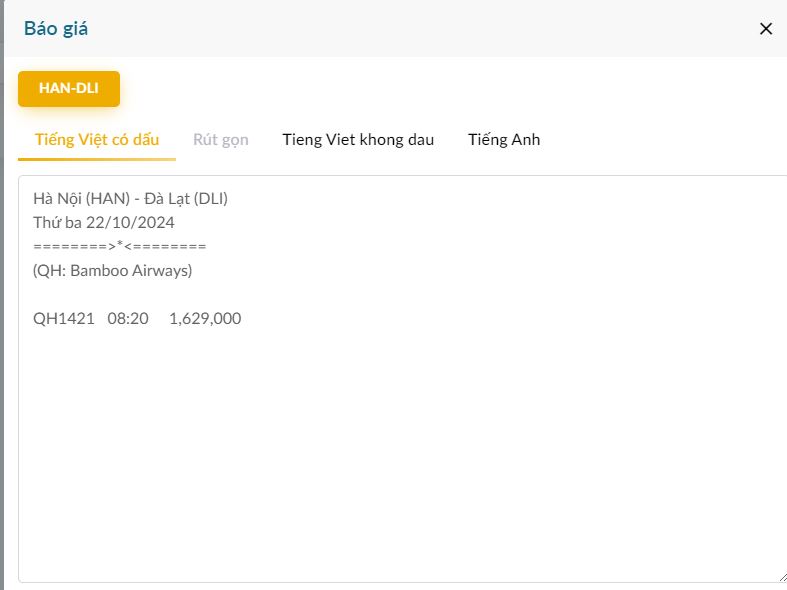Click the empty area of quote textbox
Image resolution: width=787 pixels, height=590 pixels.
[400, 450]
